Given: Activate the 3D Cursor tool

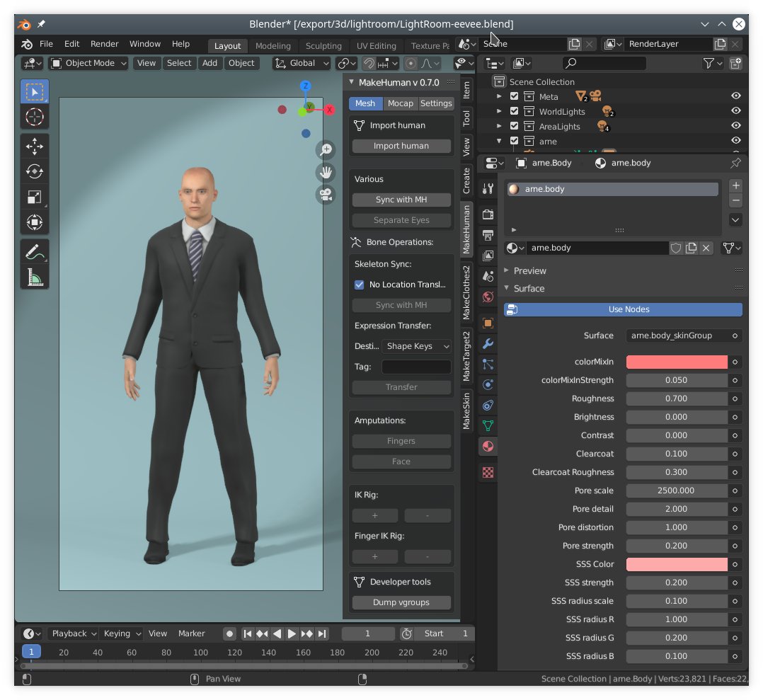Looking at the screenshot, I should pyautogui.click(x=35, y=117).
